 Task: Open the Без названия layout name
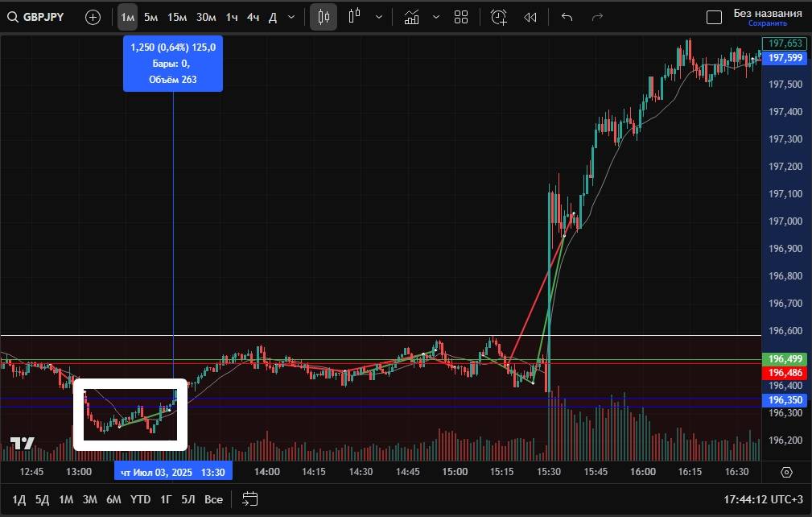point(768,13)
